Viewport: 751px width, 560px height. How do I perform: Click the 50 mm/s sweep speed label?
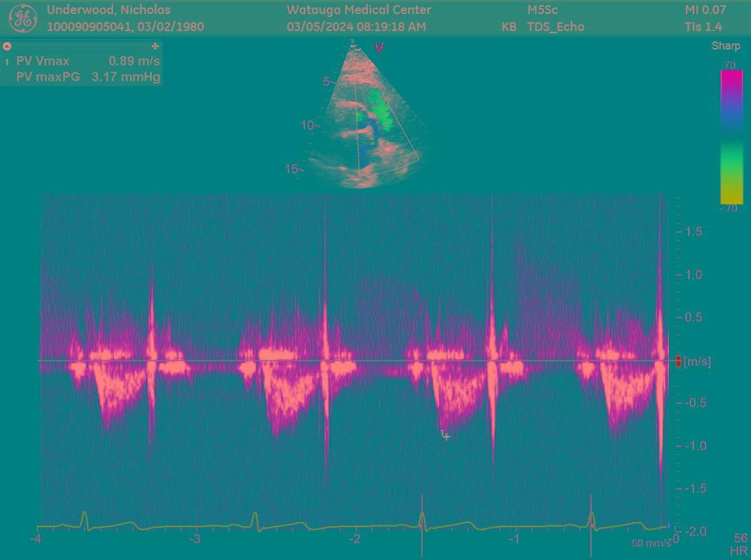[x=650, y=543]
